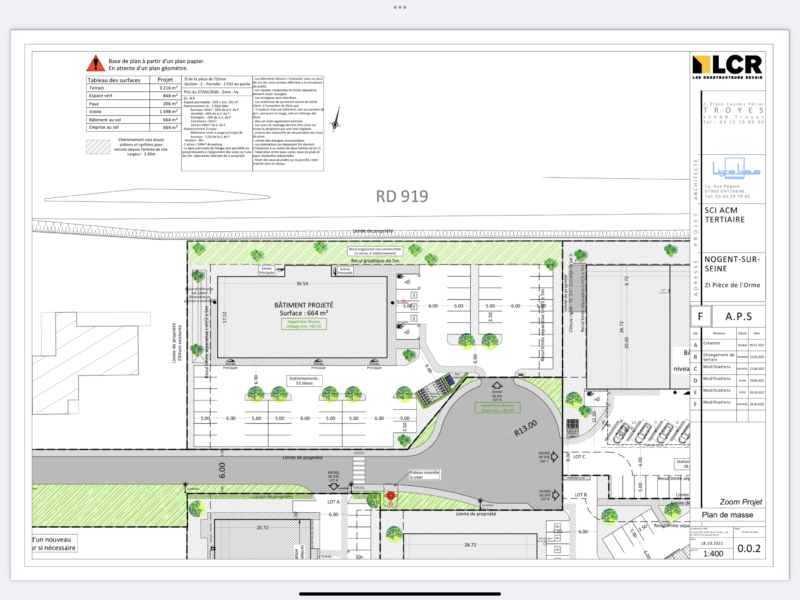This screenshot has height=600, width=800.
Task: Select the hatched legend pattern swatch
Action: (98, 146)
